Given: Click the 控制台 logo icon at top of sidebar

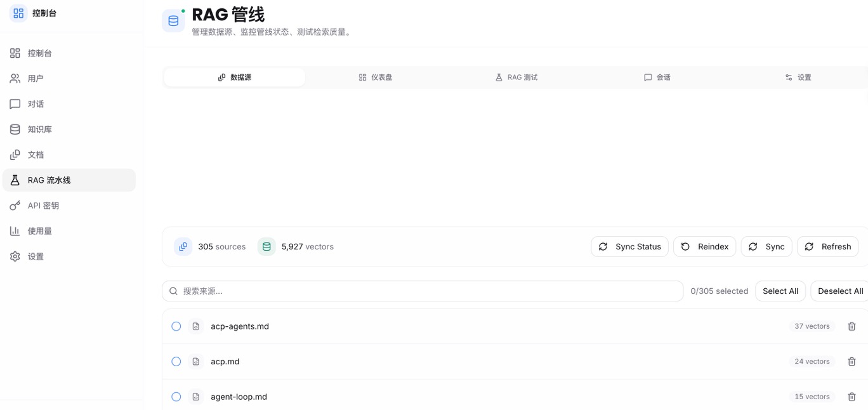Looking at the screenshot, I should coord(18,13).
